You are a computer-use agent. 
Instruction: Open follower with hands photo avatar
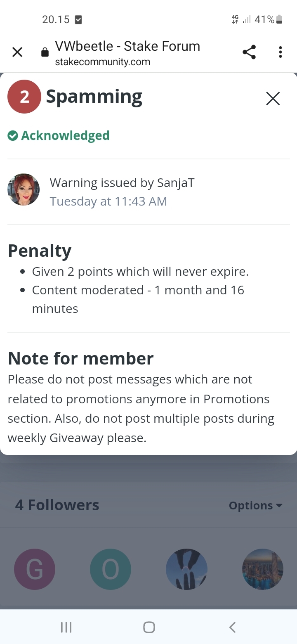(186, 569)
